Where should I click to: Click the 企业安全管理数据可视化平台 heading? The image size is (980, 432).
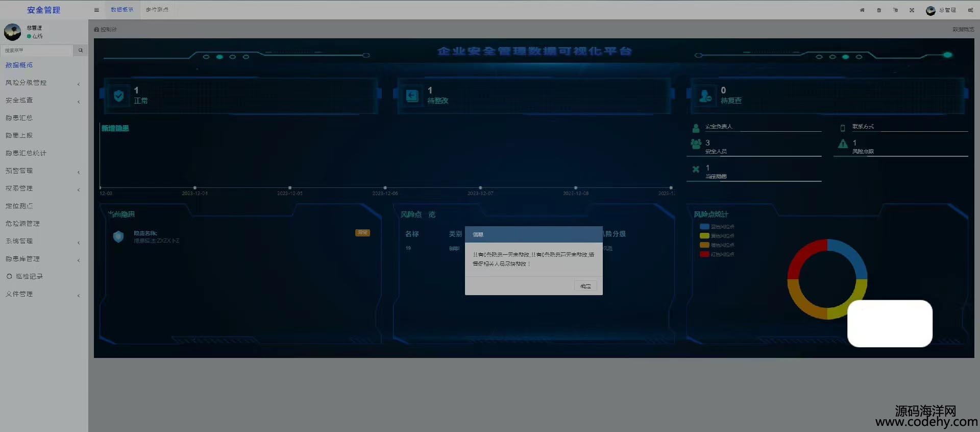534,52
